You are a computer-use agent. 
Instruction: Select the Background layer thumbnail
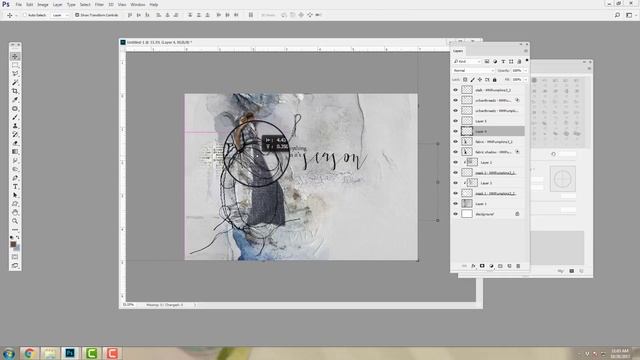(467, 214)
